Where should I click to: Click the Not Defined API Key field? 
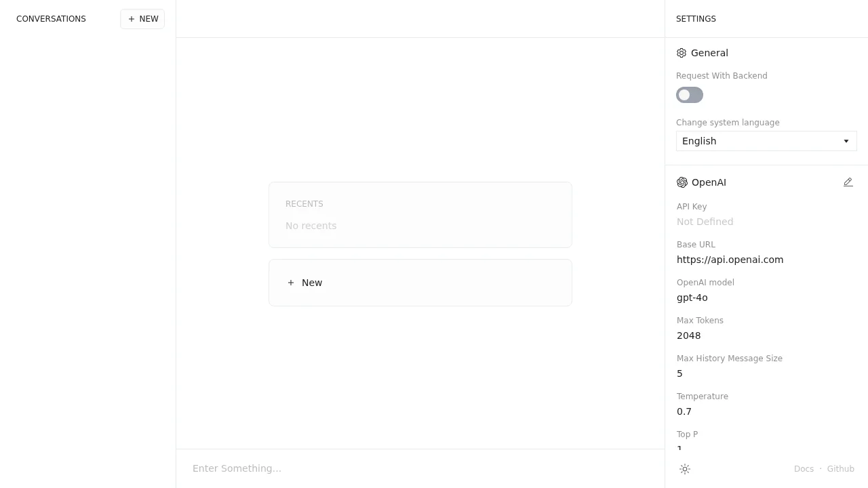[x=705, y=222]
